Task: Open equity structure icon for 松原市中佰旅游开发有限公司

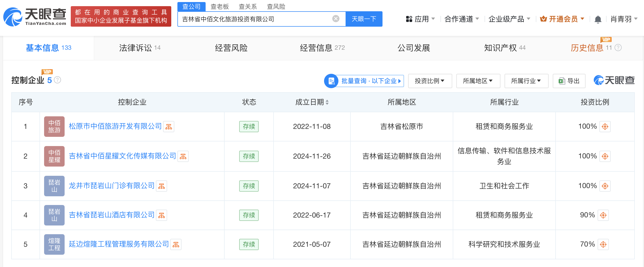Action: tap(169, 127)
